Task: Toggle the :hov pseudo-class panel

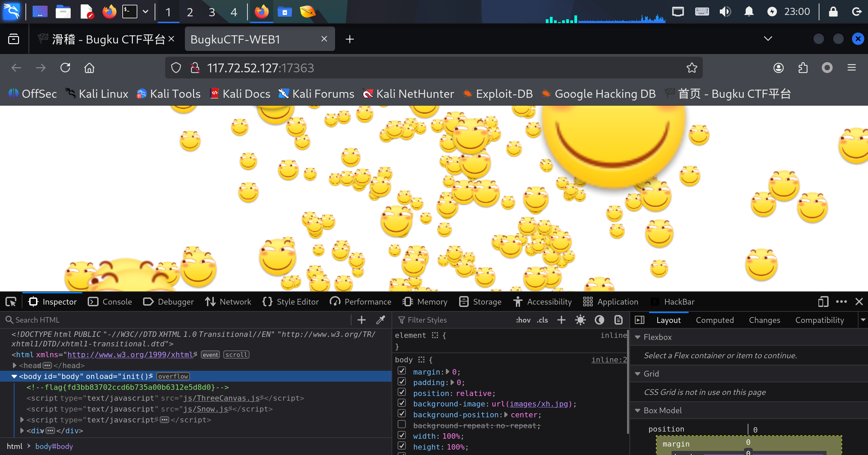Action: [523, 320]
